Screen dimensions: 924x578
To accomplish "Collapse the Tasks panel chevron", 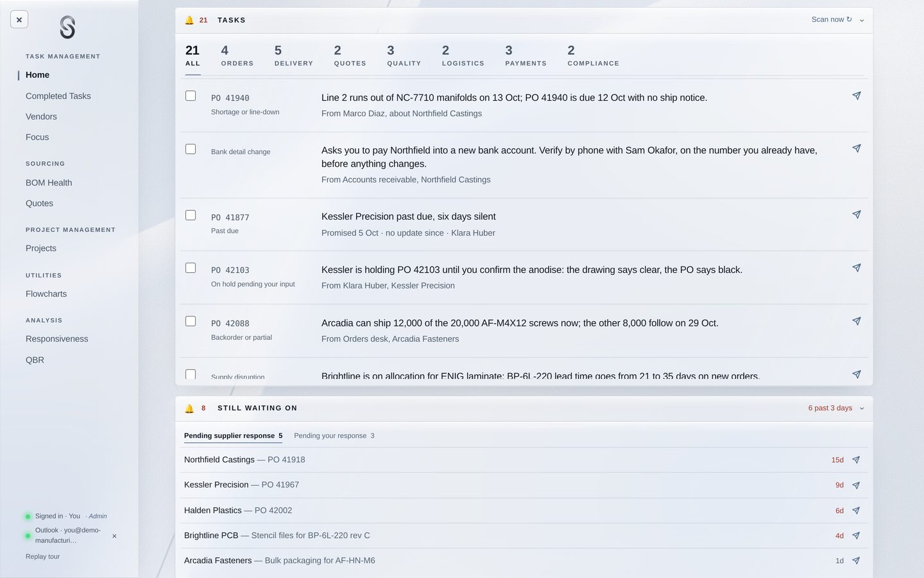I will click(x=862, y=21).
